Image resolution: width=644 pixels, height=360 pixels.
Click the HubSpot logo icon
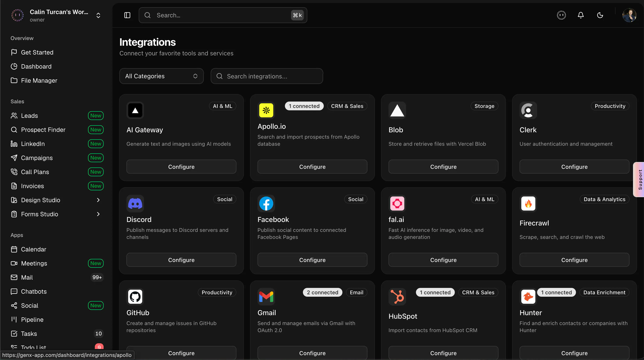pos(397,296)
